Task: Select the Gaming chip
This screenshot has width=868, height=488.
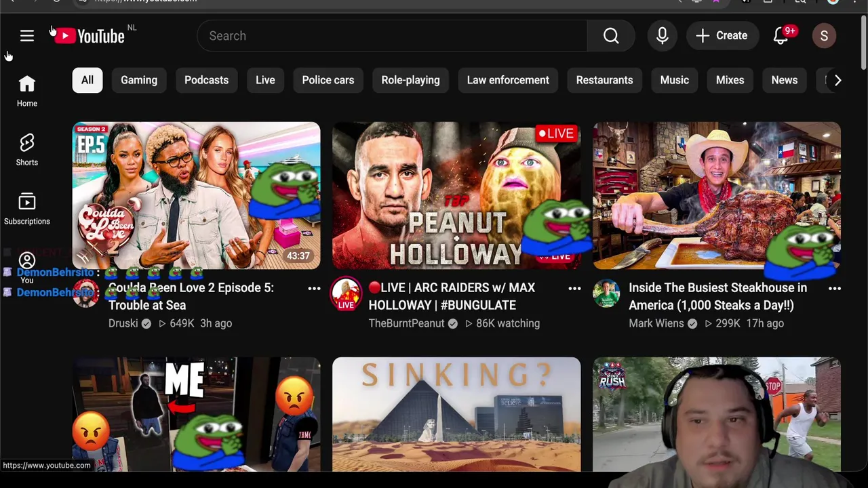Action: (x=139, y=80)
